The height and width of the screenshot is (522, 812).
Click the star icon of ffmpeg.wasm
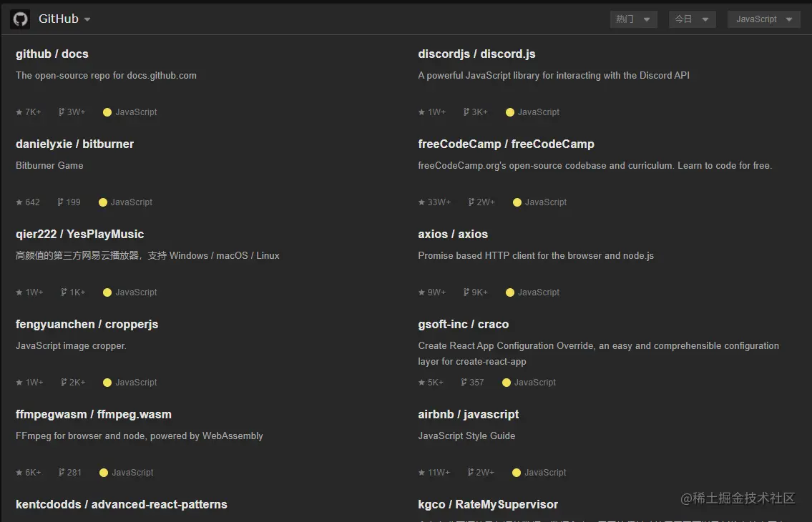pyautogui.click(x=19, y=472)
